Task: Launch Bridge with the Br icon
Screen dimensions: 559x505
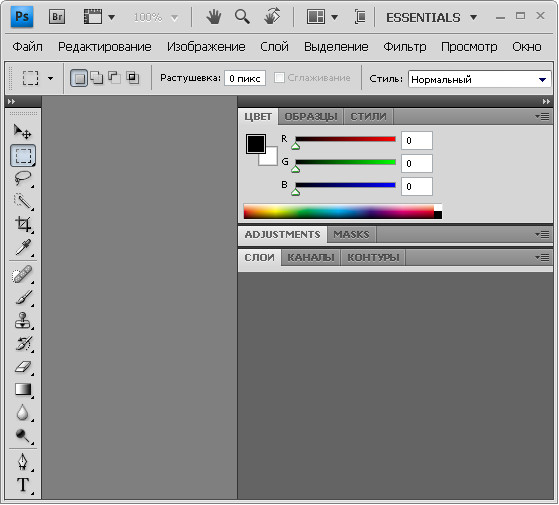Action: point(57,17)
